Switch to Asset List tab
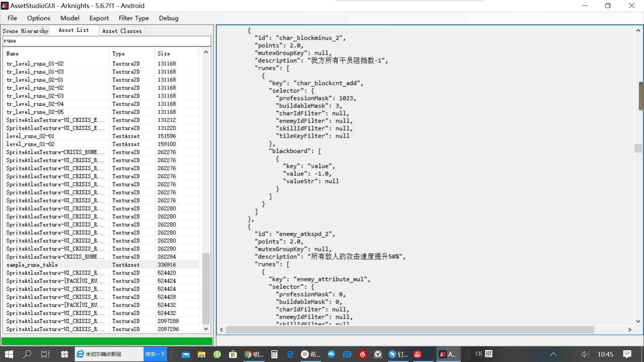The image size is (644, 362). tap(74, 30)
